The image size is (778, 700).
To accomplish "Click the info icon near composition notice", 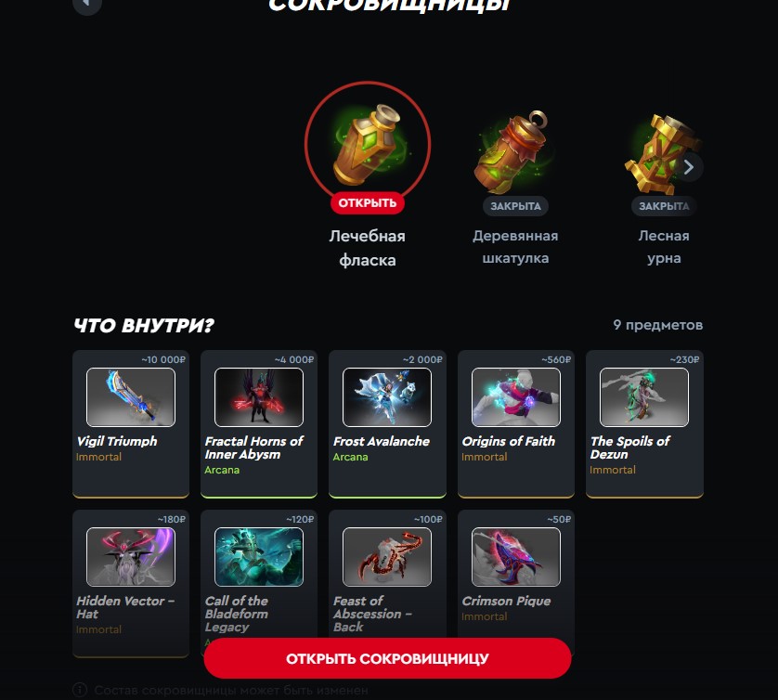I will point(80,690).
